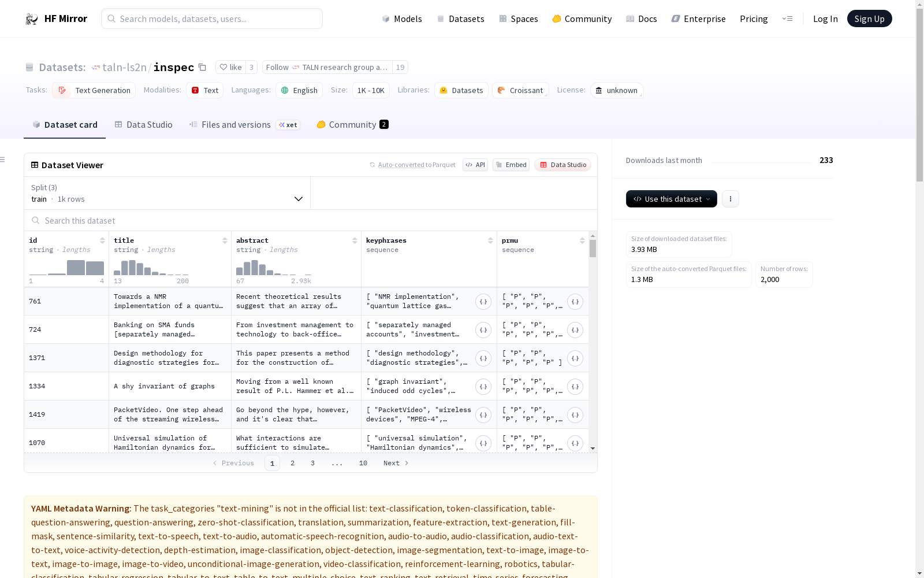The image size is (924, 578).
Task: Sort by the title column
Action: click(225, 240)
